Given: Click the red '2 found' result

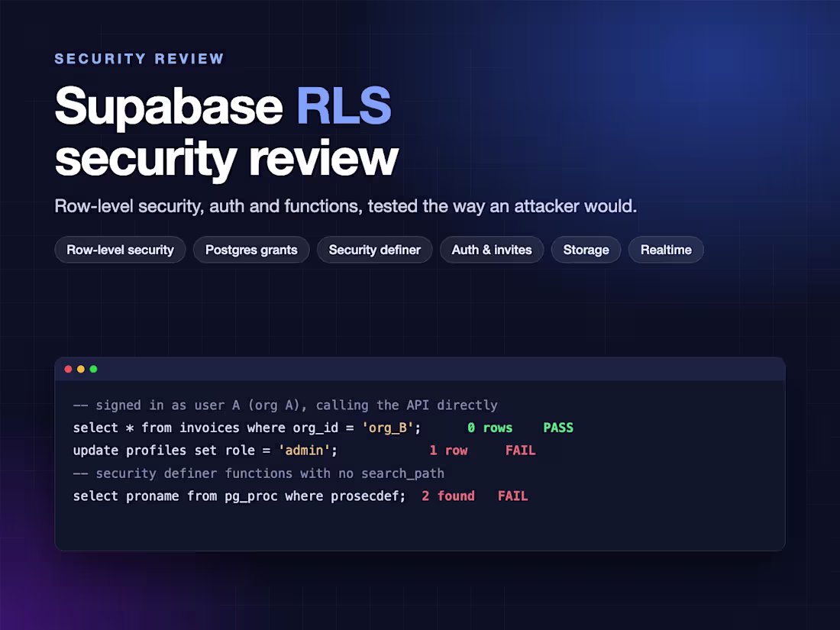Looking at the screenshot, I should pos(447,496).
